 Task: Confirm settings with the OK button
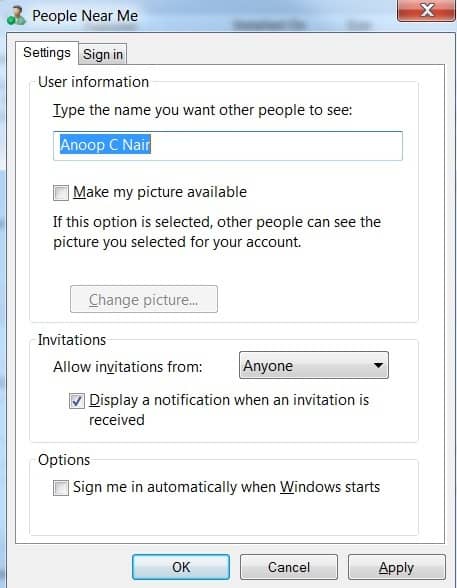tap(181, 567)
